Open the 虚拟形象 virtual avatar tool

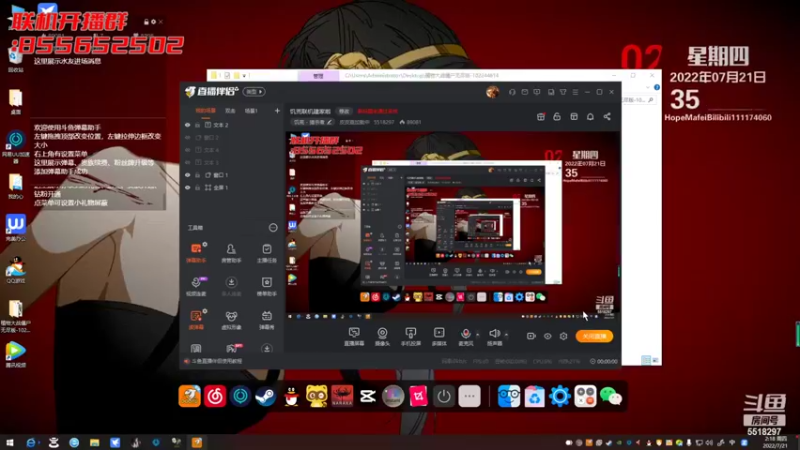[231, 320]
